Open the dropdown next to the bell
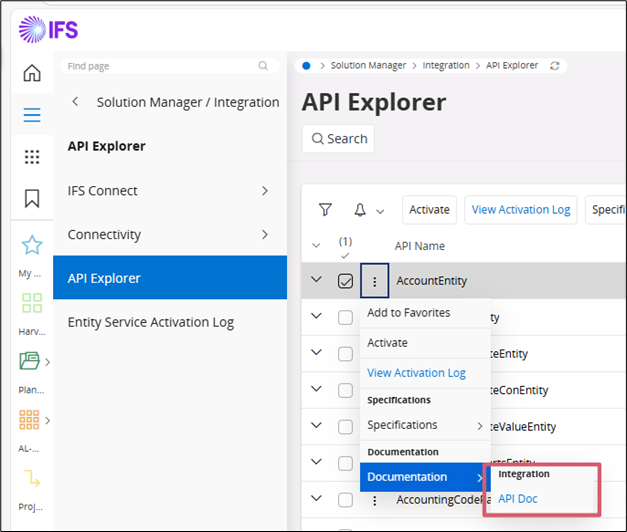 tap(380, 211)
